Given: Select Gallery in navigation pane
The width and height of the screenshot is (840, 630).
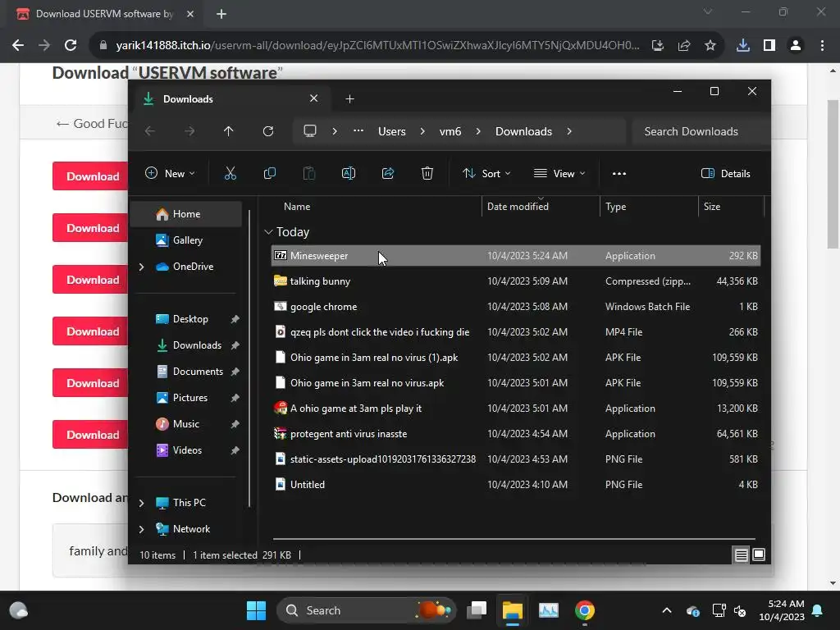Looking at the screenshot, I should point(186,240).
